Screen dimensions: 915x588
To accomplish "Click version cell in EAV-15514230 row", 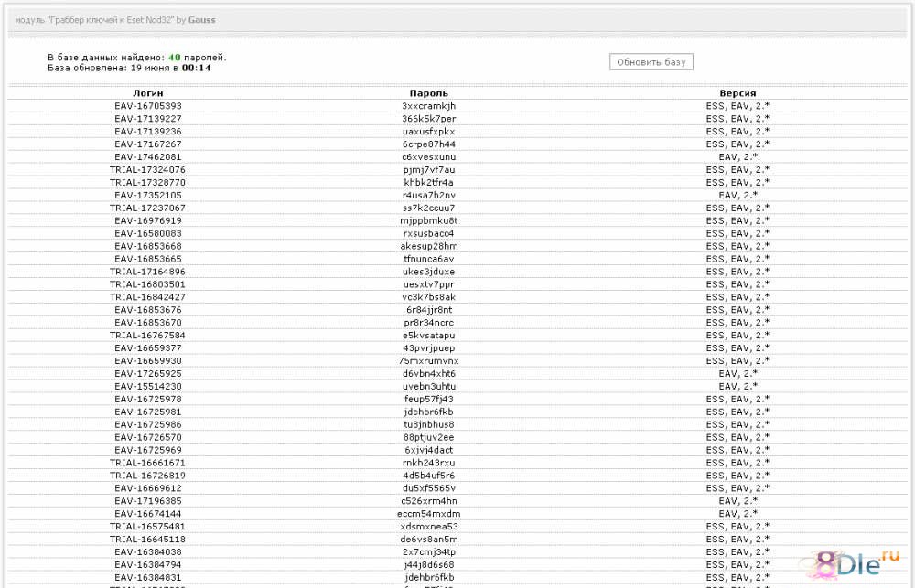I will pos(738,387).
